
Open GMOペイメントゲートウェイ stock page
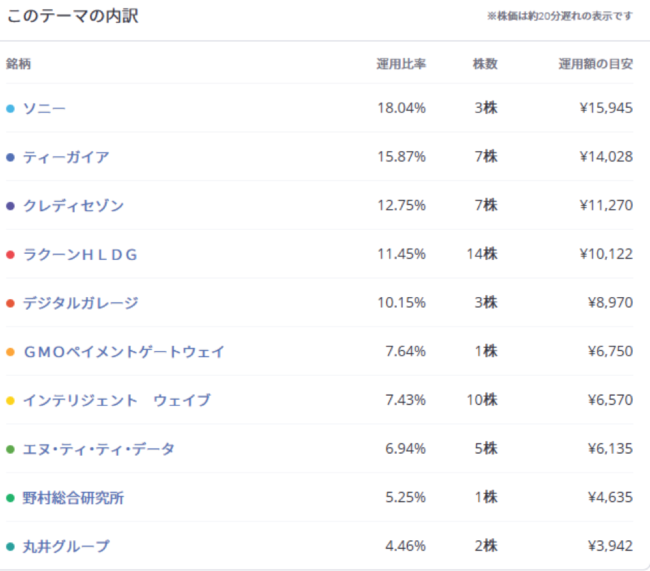(123, 352)
